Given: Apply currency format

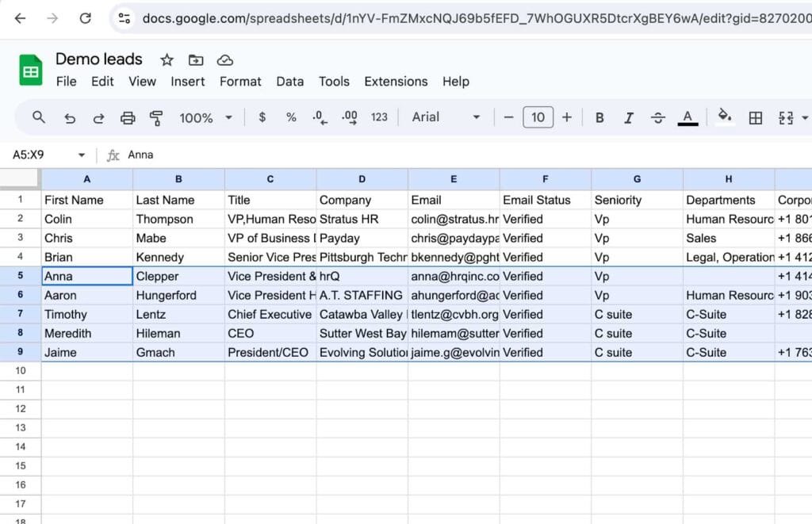Looking at the screenshot, I should click(262, 117).
